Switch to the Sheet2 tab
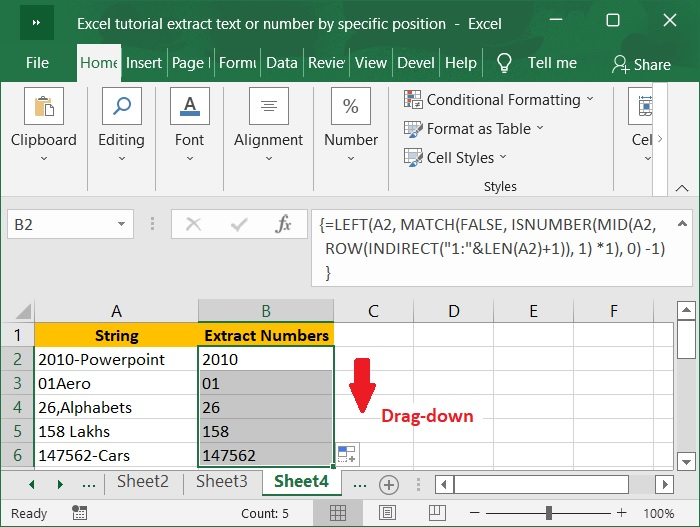 tap(142, 481)
